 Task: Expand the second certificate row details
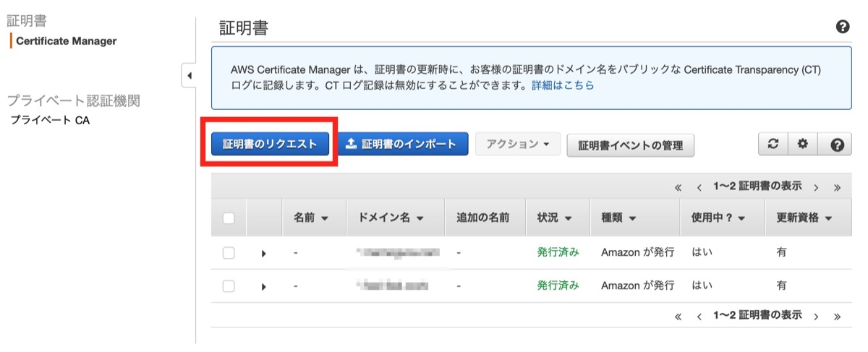click(263, 287)
